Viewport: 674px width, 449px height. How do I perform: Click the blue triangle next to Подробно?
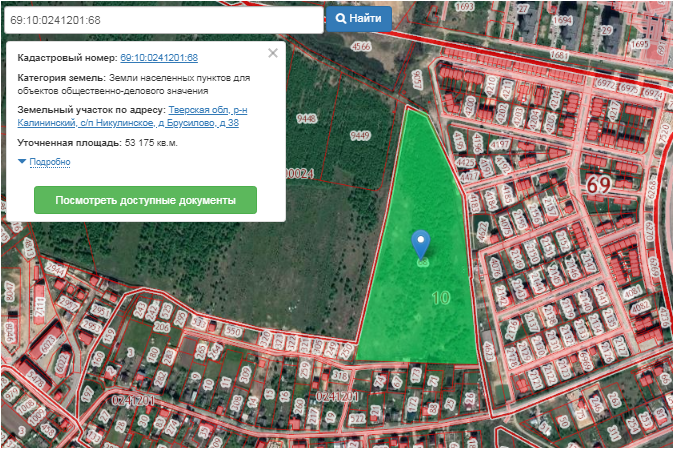pos(22,161)
